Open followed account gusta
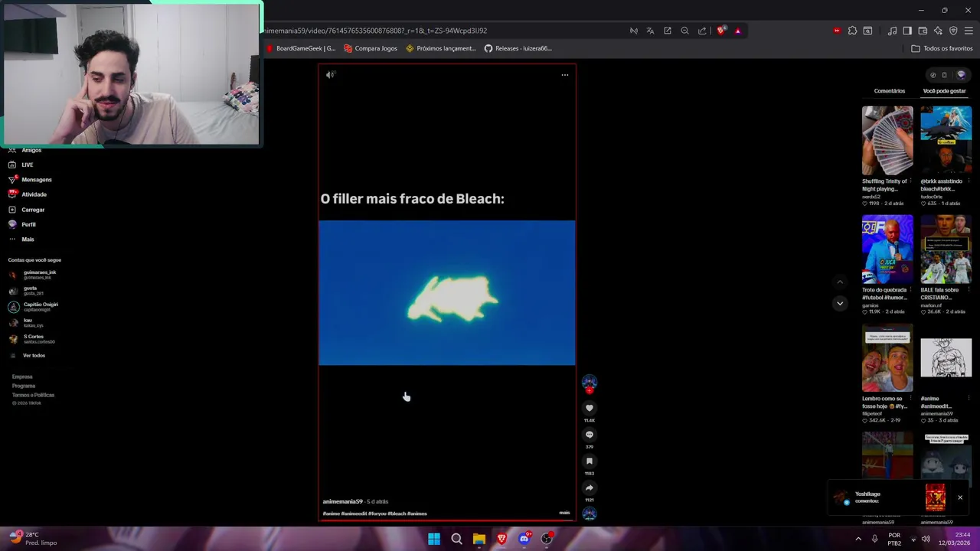Image resolution: width=980 pixels, height=551 pixels. (26, 290)
